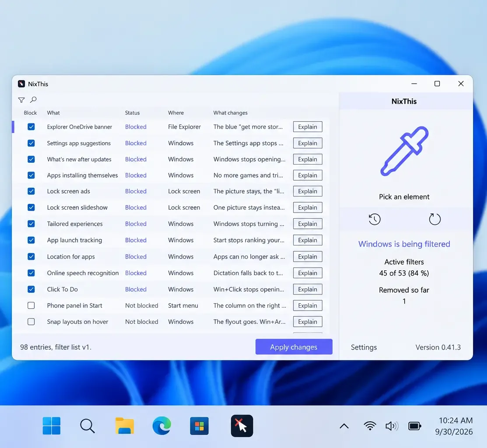Click 'Removed so far' label
The image size is (487, 448).
404,290
